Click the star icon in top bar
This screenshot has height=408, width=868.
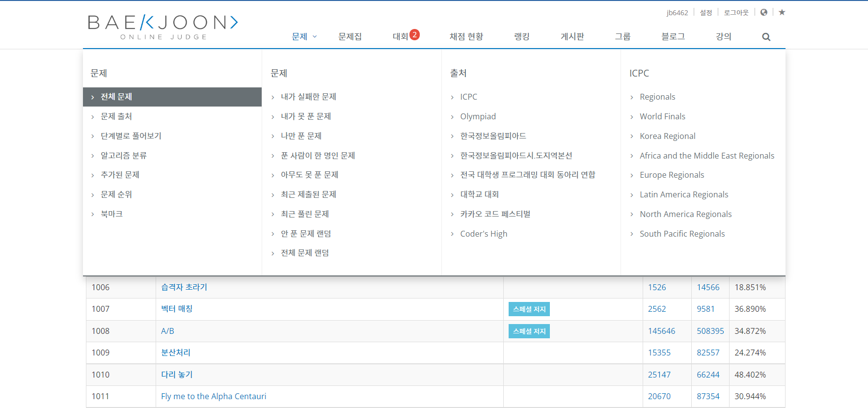pyautogui.click(x=782, y=12)
